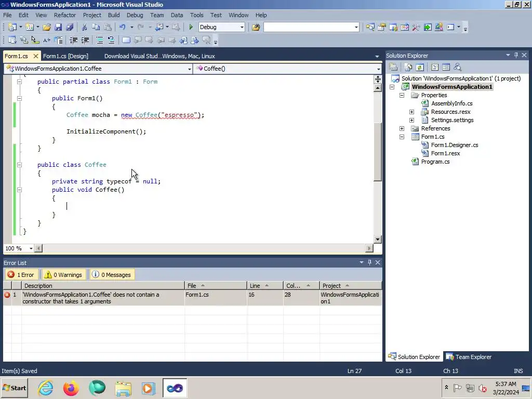Open the Properties Window toolbar icon
Viewport: 532px width, 399px height.
[382, 27]
